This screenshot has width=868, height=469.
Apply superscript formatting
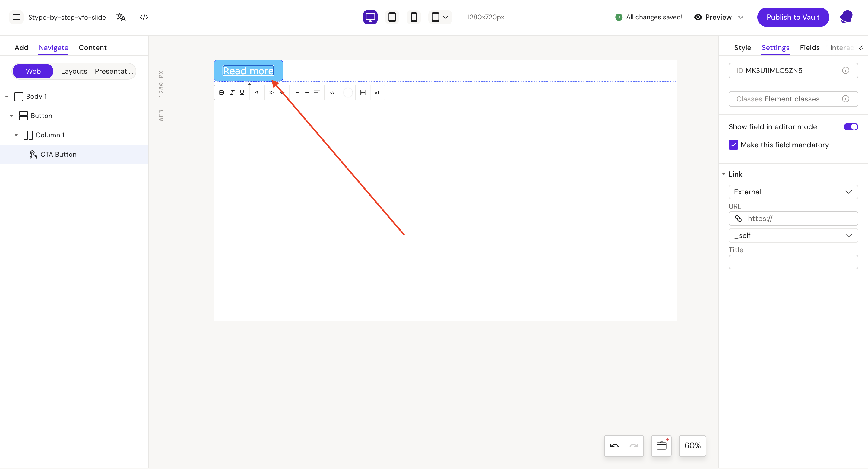(282, 92)
